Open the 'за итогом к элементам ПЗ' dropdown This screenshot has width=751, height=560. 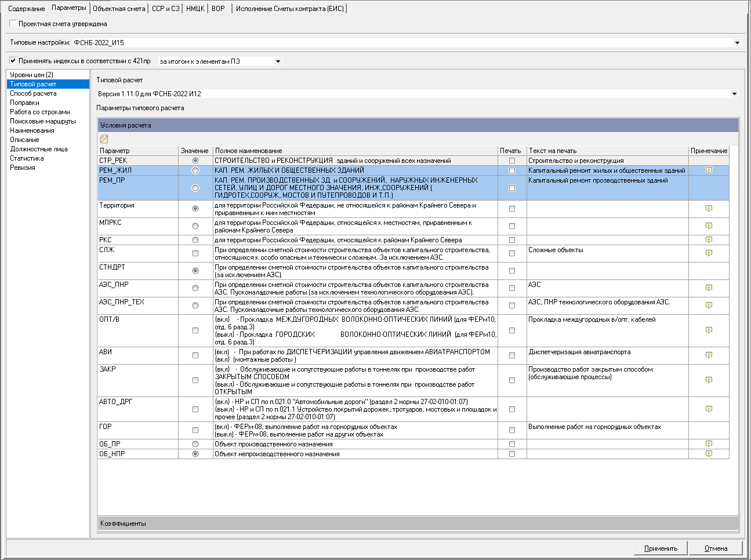[x=278, y=61]
